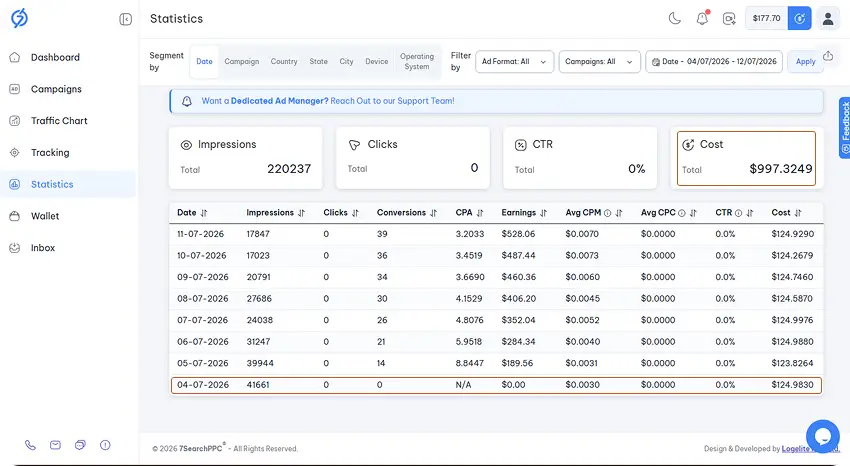Click the email envelope icon at sidebar bottom
The image size is (850, 466).
click(x=55, y=445)
